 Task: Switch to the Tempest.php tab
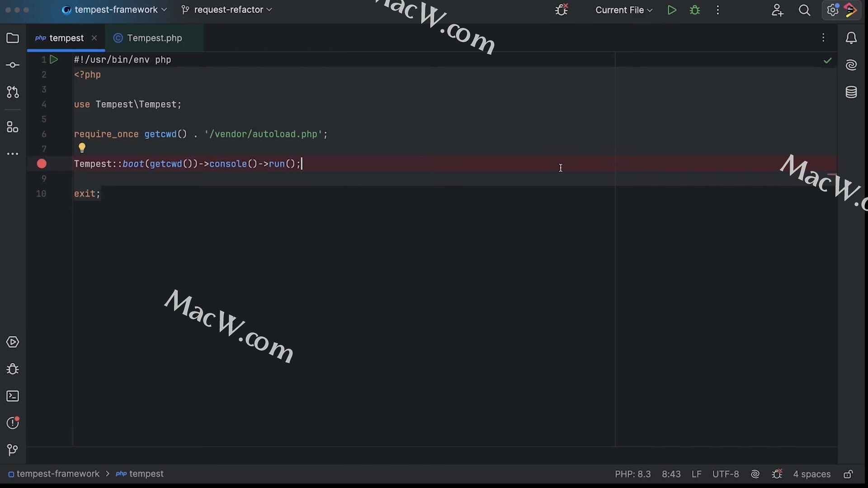(154, 38)
